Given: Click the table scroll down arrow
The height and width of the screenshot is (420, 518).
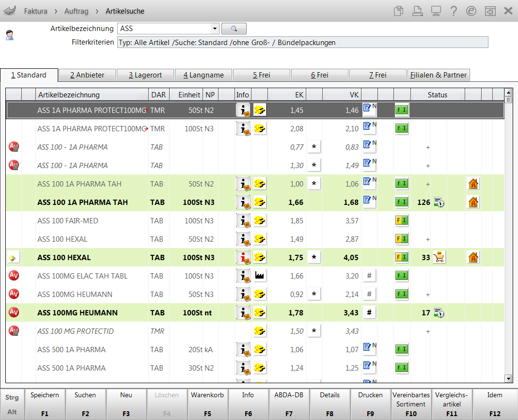Looking at the screenshot, I should 508,378.
